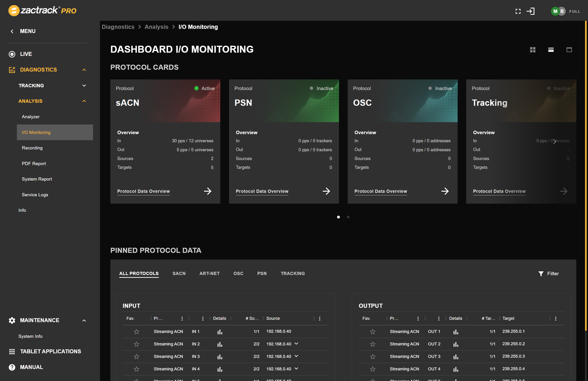This screenshot has height=381, width=588.
Task: Open the Filter icon above pinned protocol data
Action: pyautogui.click(x=541, y=274)
